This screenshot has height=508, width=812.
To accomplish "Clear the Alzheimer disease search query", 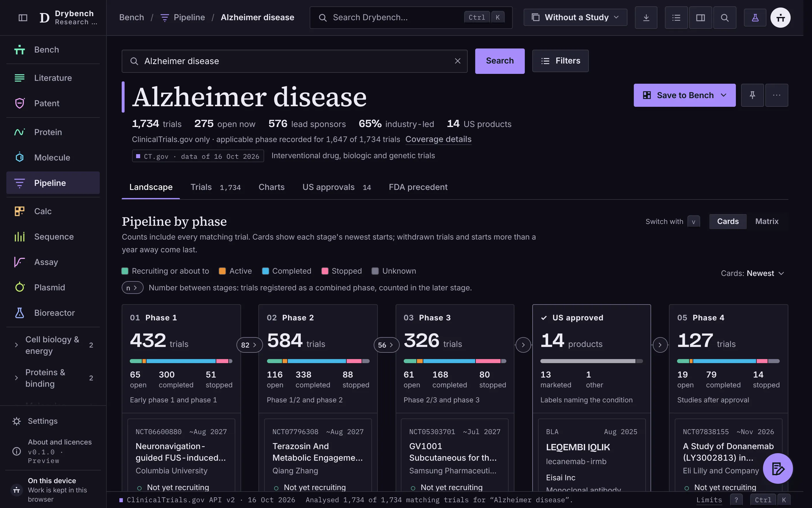I will [457, 61].
